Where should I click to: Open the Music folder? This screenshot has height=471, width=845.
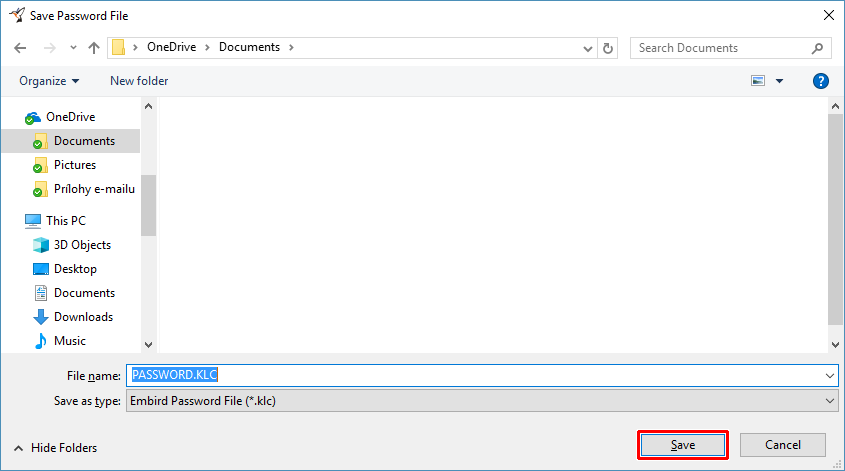70,341
